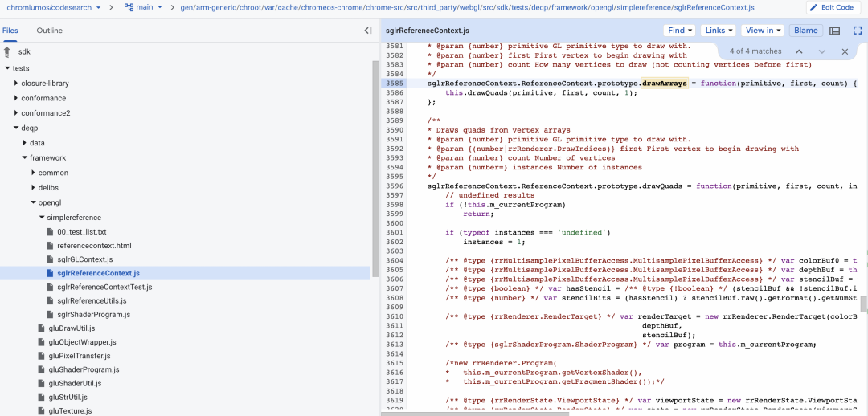Screen dimensions: 868x416
Task: Toggle the side-by-side layout panel icon
Action: 835,31
